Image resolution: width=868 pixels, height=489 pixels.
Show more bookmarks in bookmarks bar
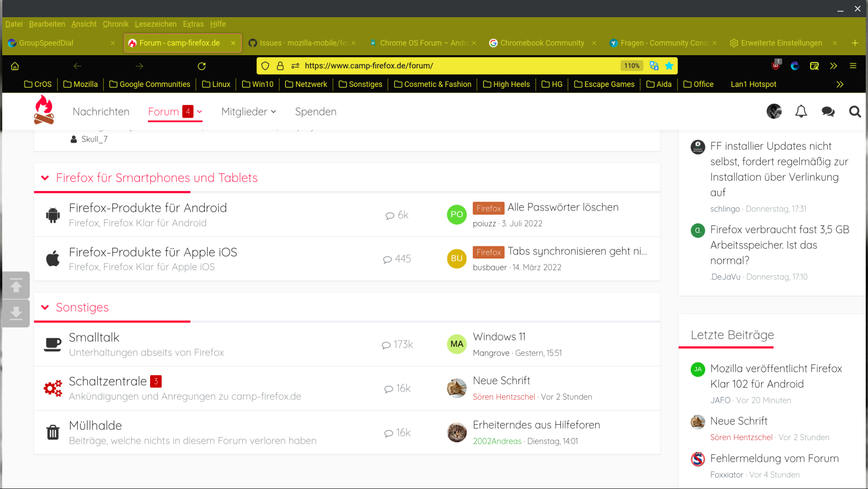(840, 85)
